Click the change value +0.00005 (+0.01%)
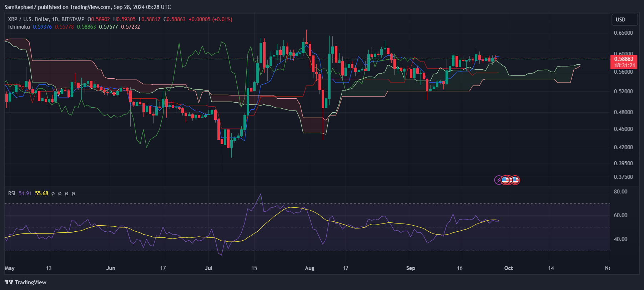This screenshot has height=290, width=644. tap(211, 19)
